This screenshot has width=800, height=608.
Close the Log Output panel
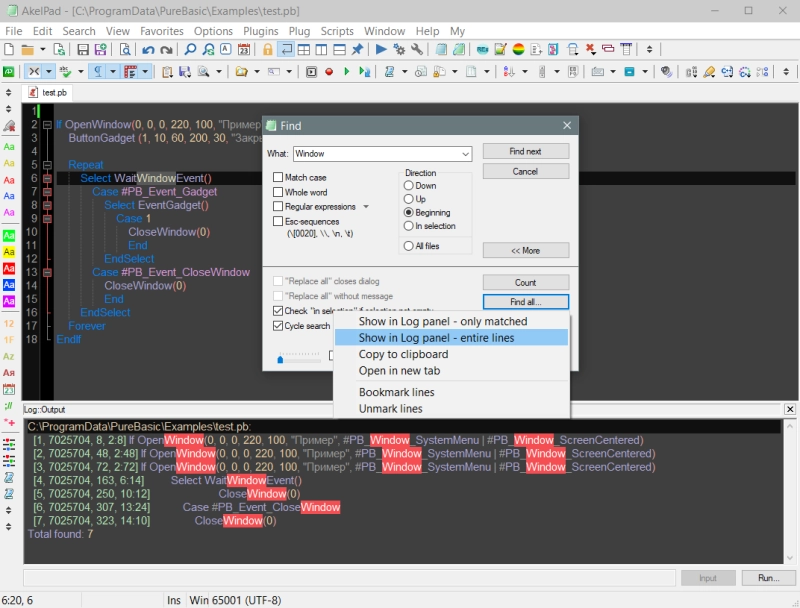pos(790,409)
